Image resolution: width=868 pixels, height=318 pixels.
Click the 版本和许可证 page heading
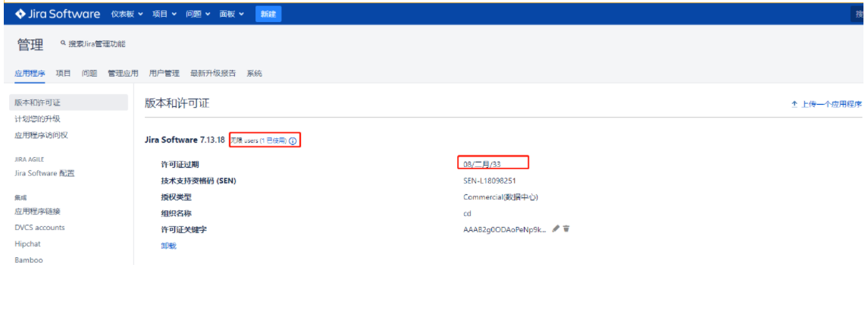[177, 103]
